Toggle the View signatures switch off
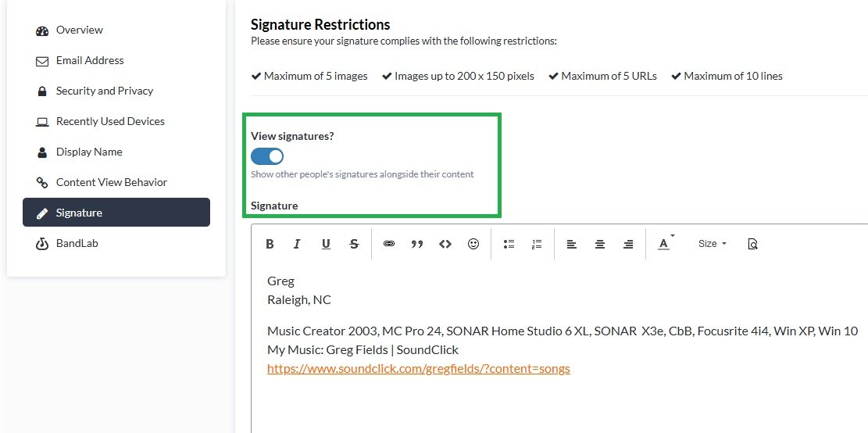The image size is (868, 433). (x=267, y=156)
